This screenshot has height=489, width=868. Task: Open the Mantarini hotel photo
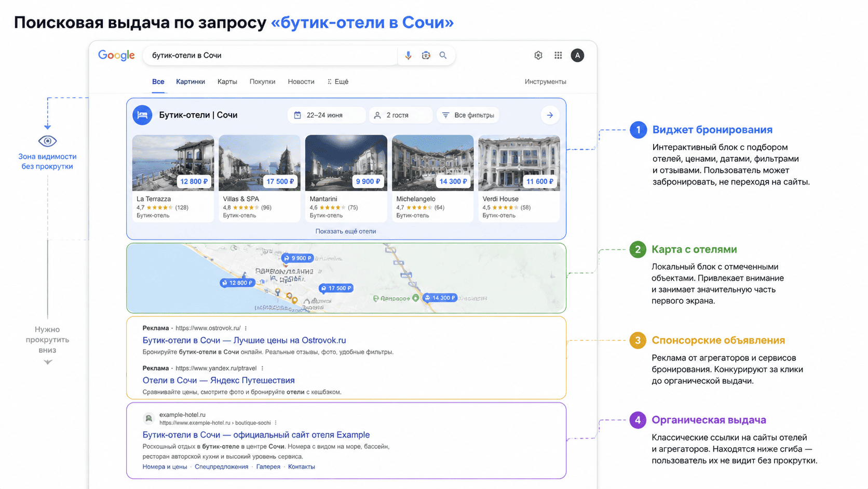[x=346, y=163]
